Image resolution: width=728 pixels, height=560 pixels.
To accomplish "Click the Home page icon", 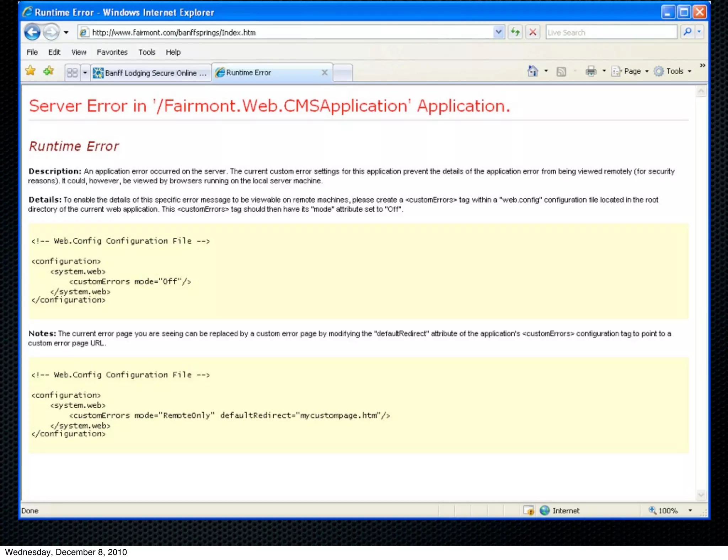I will (x=532, y=71).
